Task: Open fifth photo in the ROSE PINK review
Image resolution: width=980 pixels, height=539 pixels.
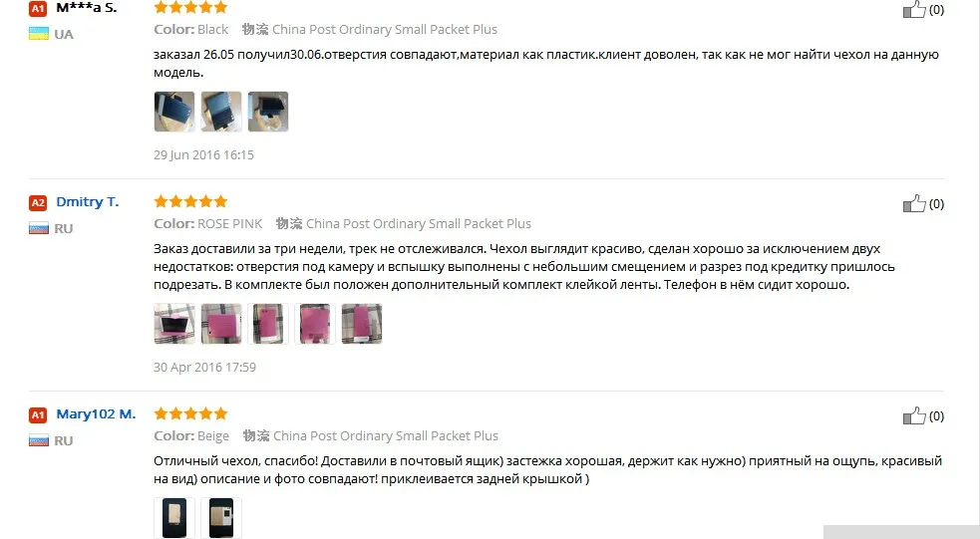Action: [x=362, y=324]
